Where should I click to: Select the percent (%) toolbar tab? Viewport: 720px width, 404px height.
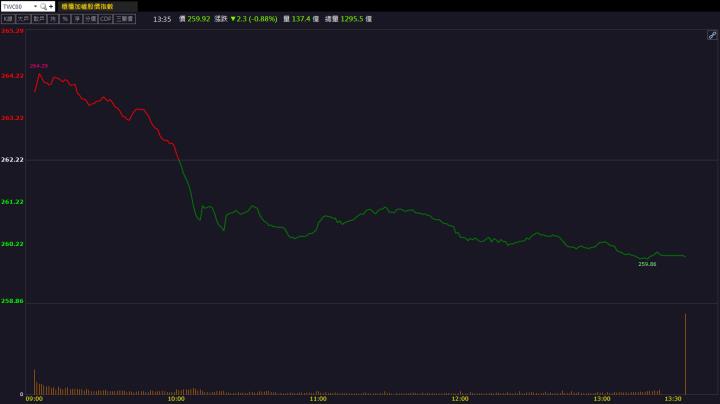[65, 19]
